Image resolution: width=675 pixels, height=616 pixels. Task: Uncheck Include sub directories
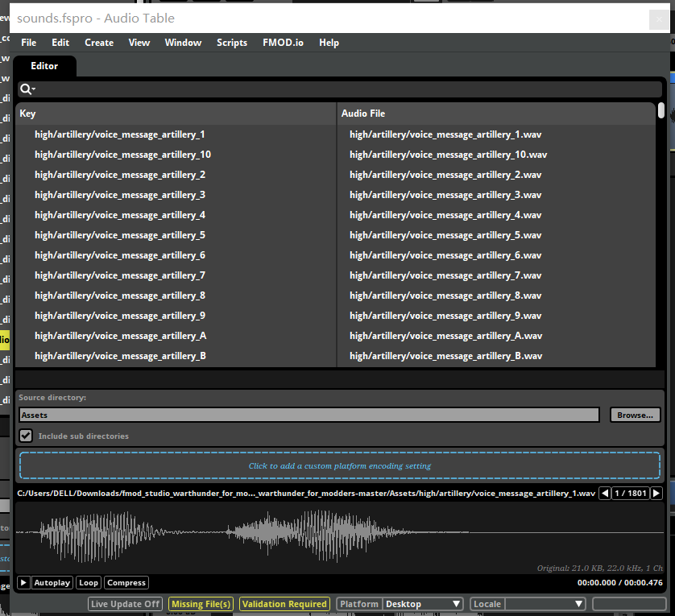point(26,436)
